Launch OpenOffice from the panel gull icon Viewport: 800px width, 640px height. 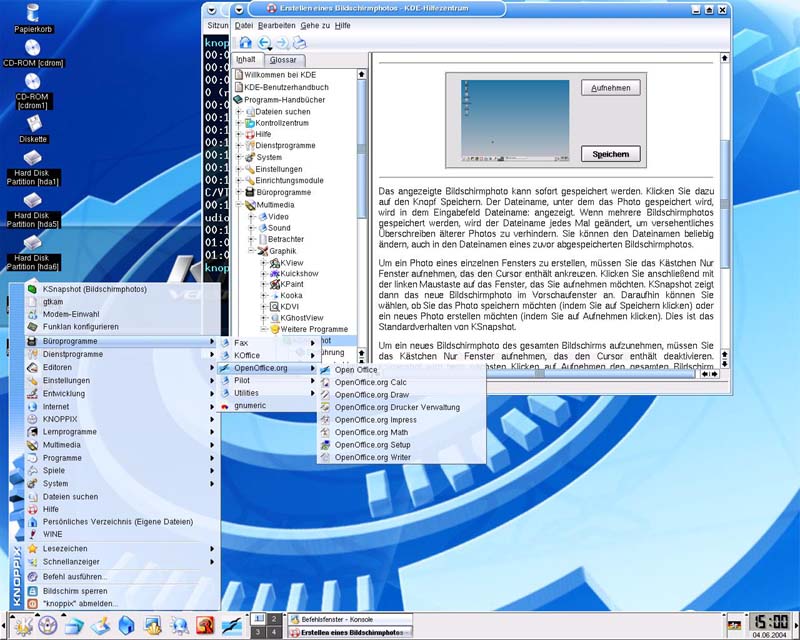tap(232, 626)
